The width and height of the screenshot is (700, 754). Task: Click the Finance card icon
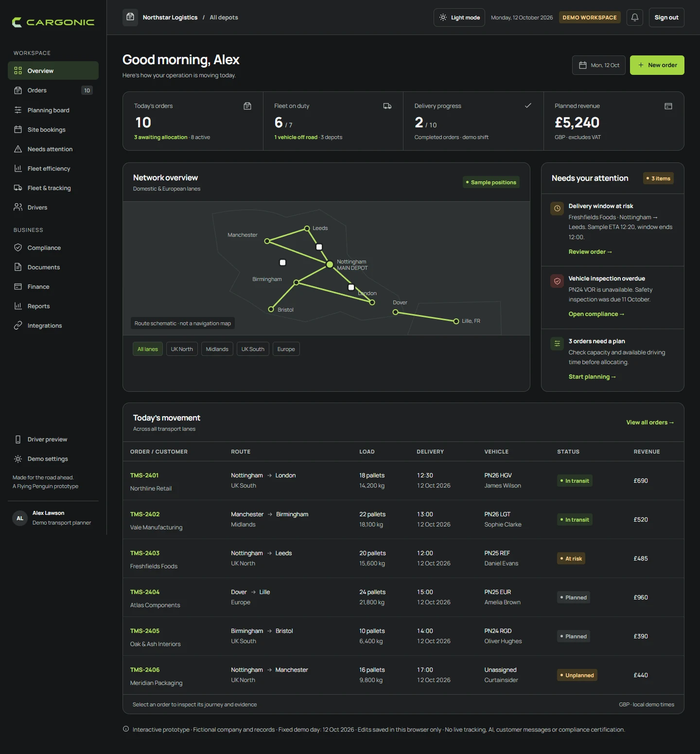tap(18, 286)
